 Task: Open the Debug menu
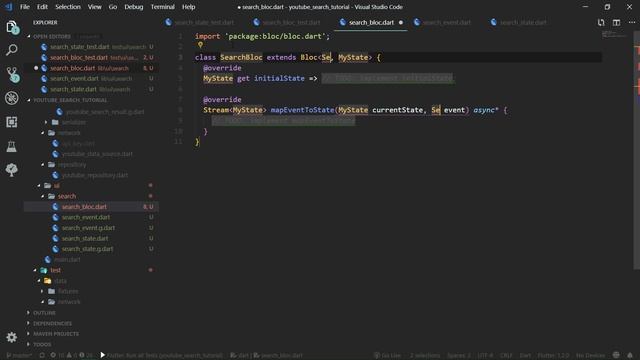pos(133,7)
